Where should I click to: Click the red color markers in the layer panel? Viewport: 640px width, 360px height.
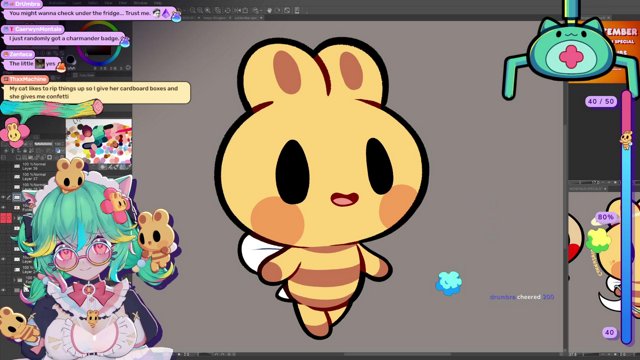pyautogui.click(x=6, y=218)
